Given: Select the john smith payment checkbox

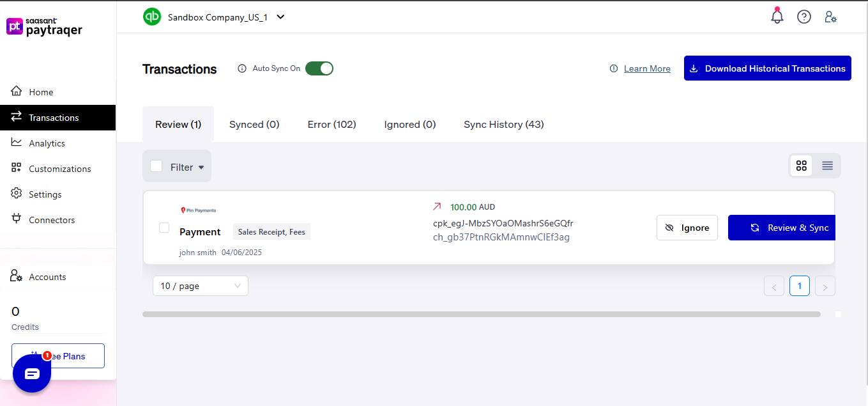Looking at the screenshot, I should tap(164, 228).
